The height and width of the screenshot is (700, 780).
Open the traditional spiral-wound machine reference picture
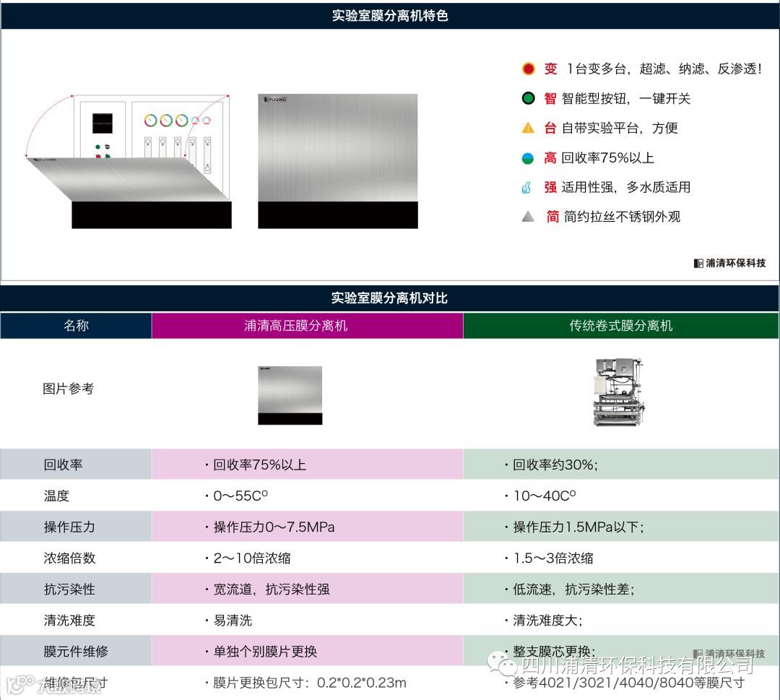(x=618, y=392)
